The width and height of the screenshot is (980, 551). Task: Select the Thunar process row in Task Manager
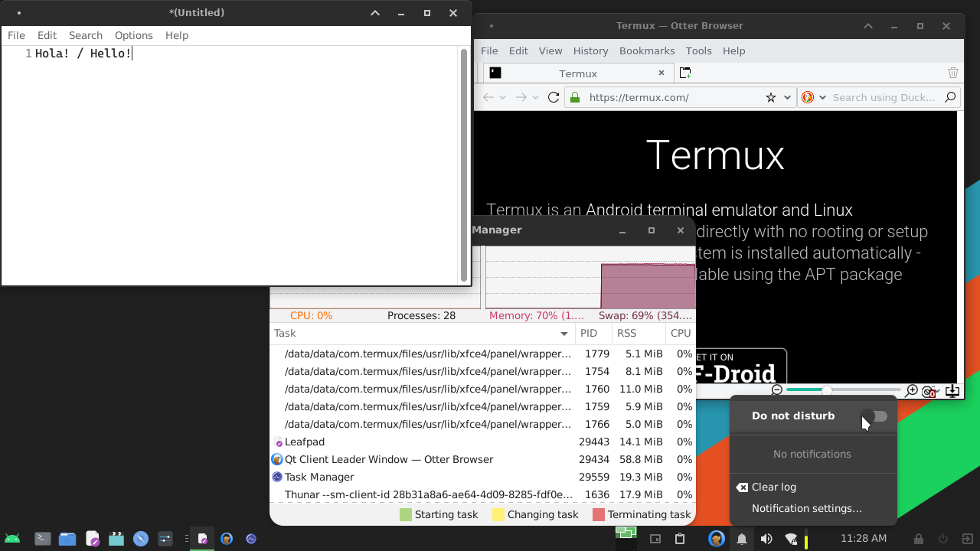482,494
